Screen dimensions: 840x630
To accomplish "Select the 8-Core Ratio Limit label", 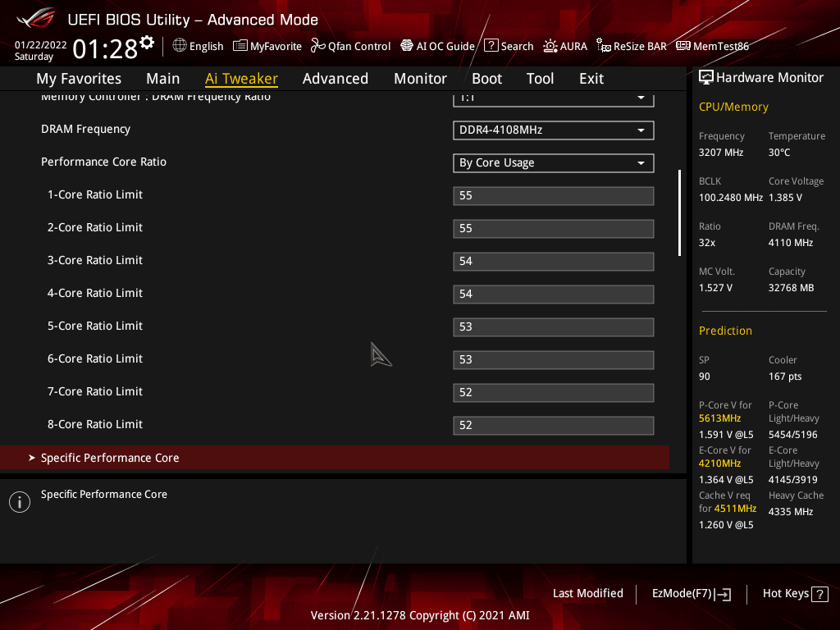I will click(x=95, y=424).
